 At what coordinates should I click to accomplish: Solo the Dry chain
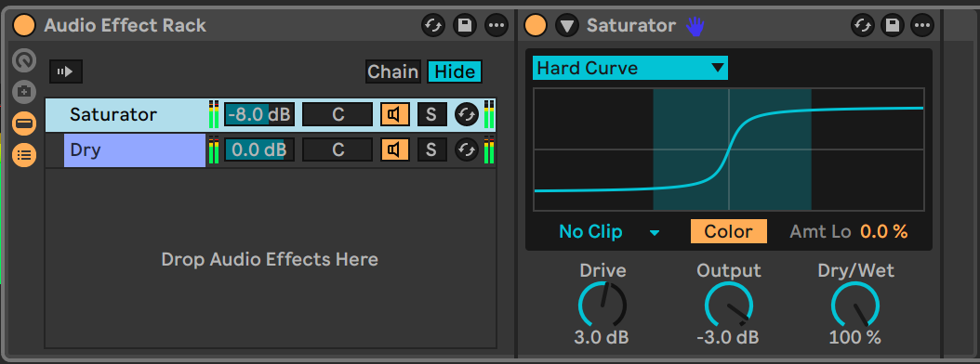[x=431, y=149]
